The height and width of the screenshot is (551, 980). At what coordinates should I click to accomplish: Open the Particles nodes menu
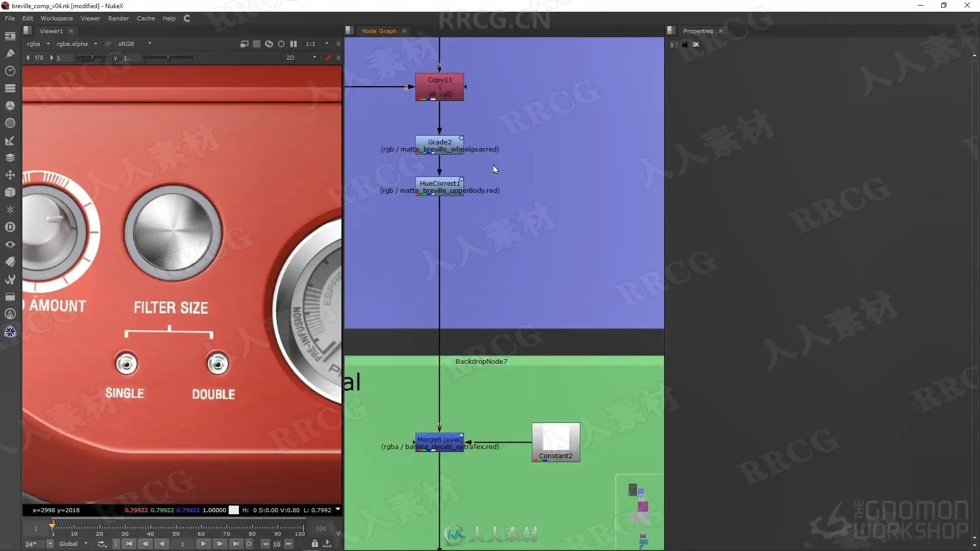tap(10, 210)
